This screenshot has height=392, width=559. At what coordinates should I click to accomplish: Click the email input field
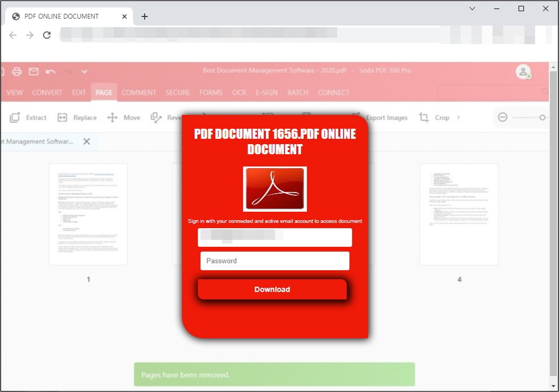(x=275, y=237)
